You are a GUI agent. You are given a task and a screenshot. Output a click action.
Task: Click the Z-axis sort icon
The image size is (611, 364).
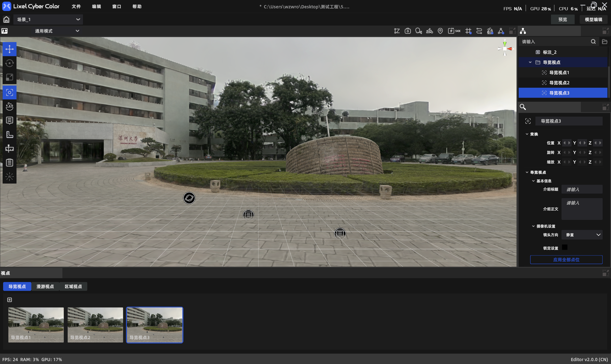click(397, 31)
